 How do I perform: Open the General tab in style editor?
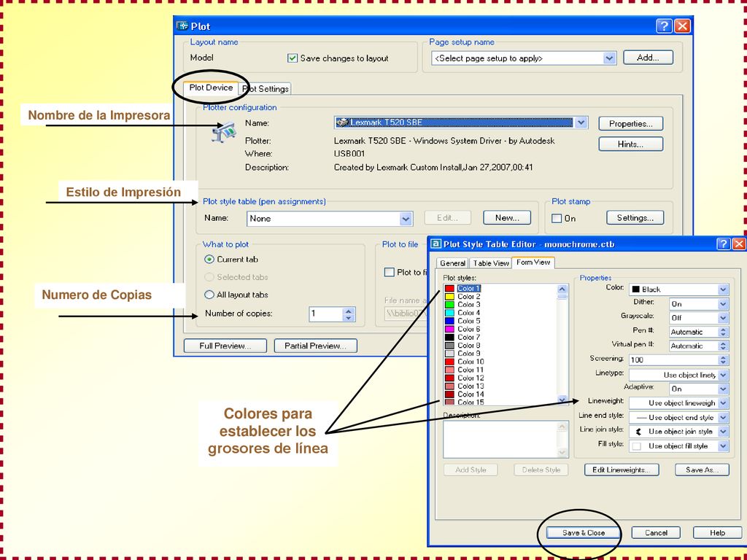(452, 262)
